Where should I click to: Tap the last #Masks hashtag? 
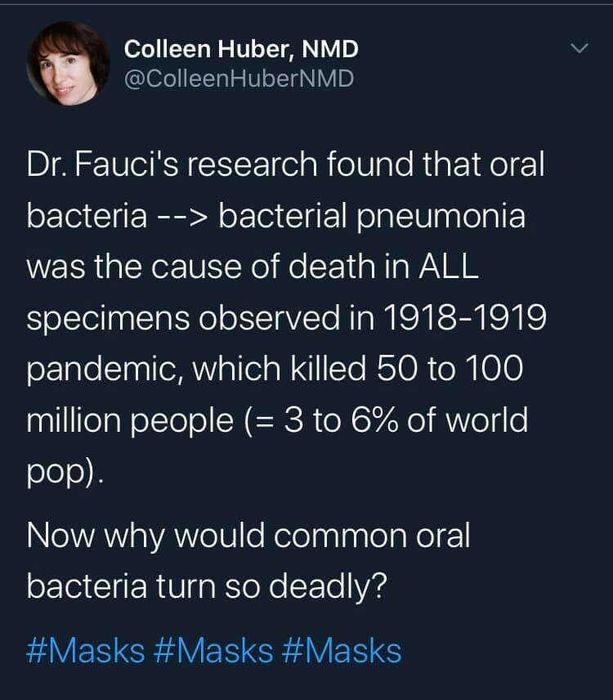tap(342, 651)
